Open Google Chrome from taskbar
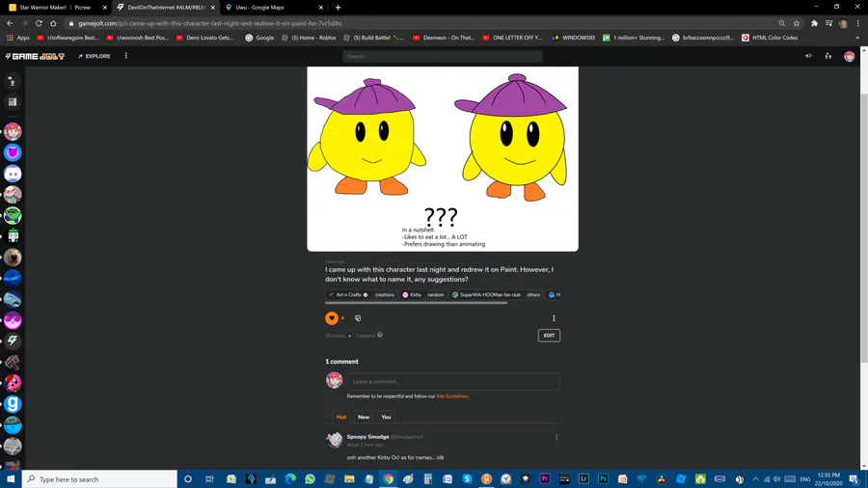The image size is (868, 488). tap(388, 479)
